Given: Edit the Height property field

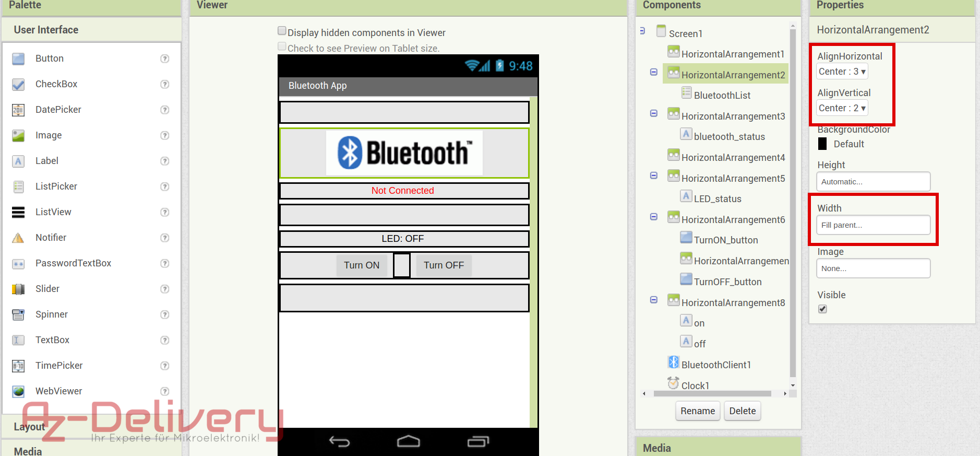Looking at the screenshot, I should pyautogui.click(x=873, y=182).
